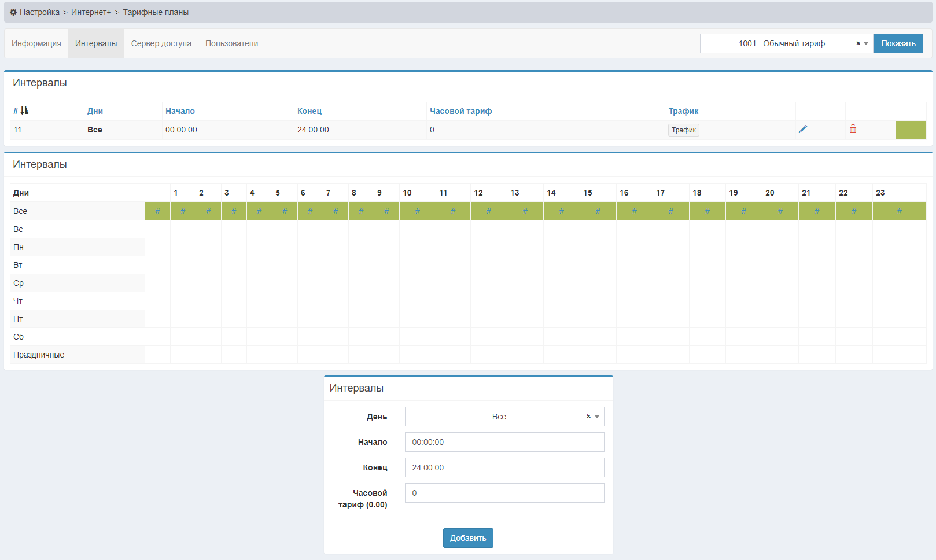936x560 pixels.
Task: Click the Добавить button
Action: pyautogui.click(x=468, y=538)
